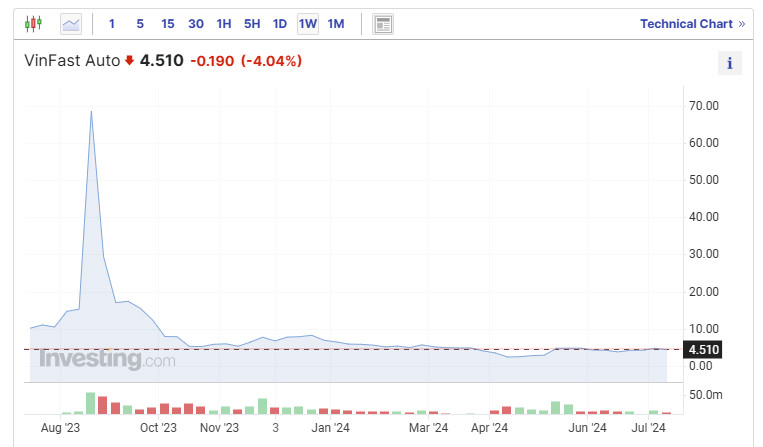Click the 10.00 price axis label
This screenshot has height=447, width=763.
click(704, 329)
